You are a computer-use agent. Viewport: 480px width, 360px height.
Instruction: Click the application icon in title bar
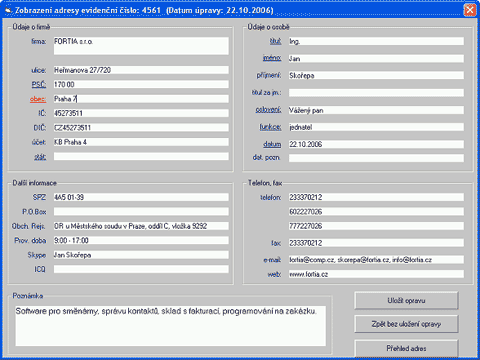coord(8,10)
